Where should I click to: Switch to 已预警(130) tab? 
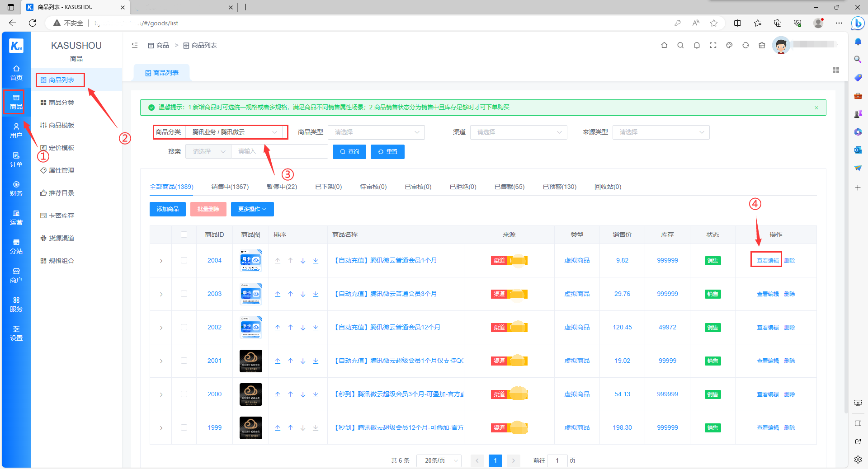click(x=559, y=187)
